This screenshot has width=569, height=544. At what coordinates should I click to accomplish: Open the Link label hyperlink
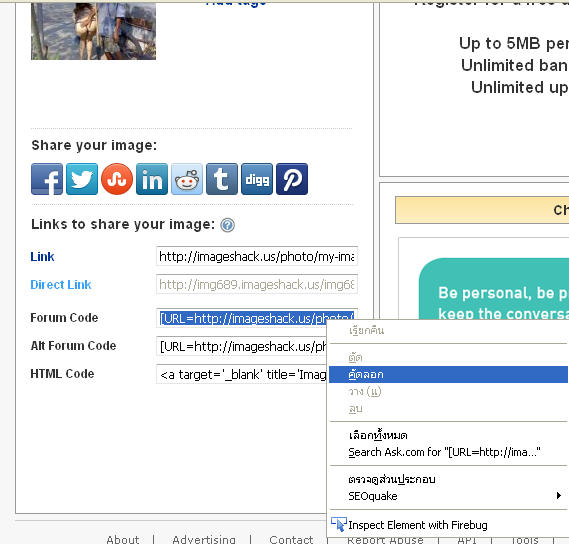[42, 257]
